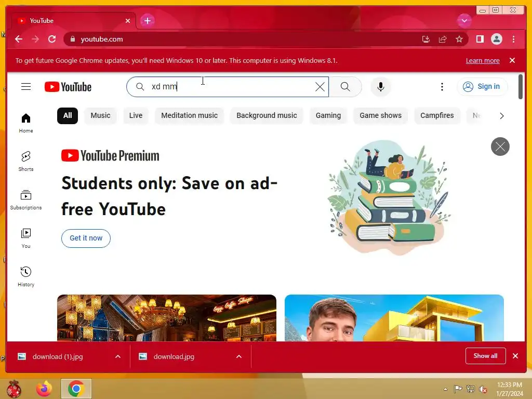Close the downloads bar
The height and width of the screenshot is (399, 532).
[515, 355]
